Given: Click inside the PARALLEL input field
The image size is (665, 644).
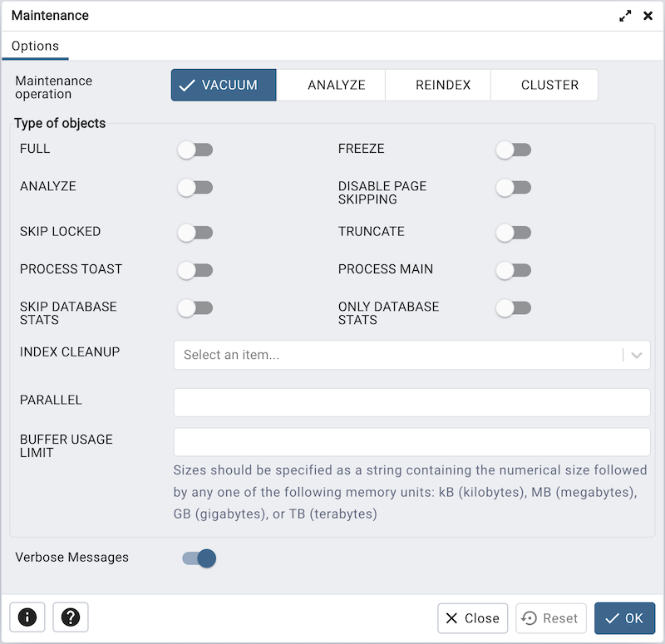Looking at the screenshot, I should 411,402.
